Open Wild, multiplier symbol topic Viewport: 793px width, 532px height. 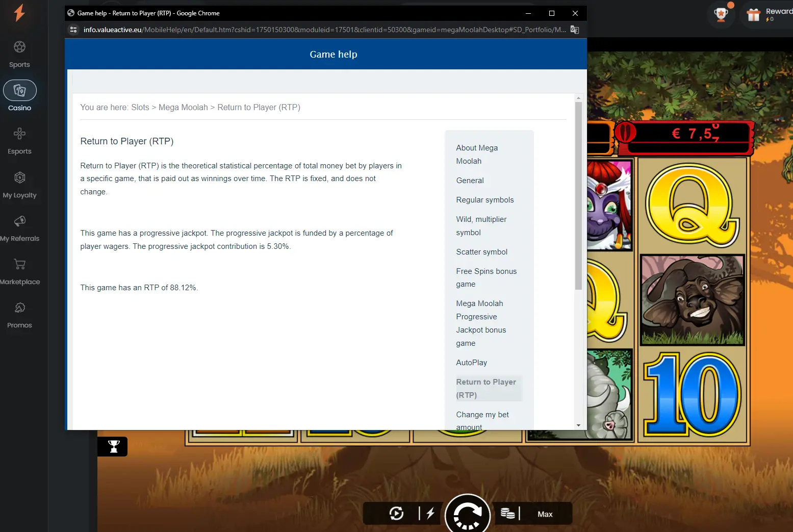click(481, 226)
